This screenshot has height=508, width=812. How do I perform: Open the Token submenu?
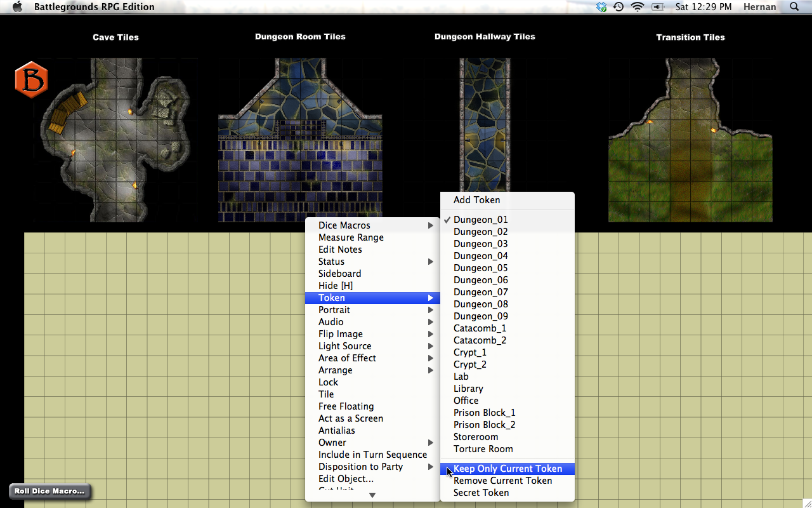pyautogui.click(x=372, y=298)
